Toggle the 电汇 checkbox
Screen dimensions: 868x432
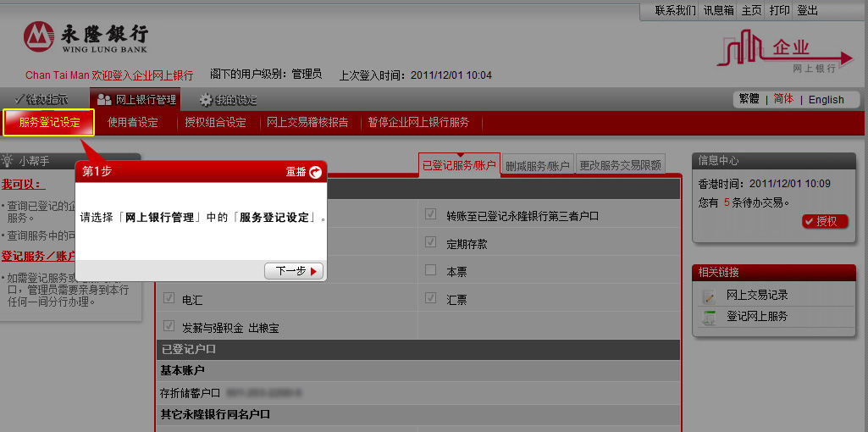point(169,299)
